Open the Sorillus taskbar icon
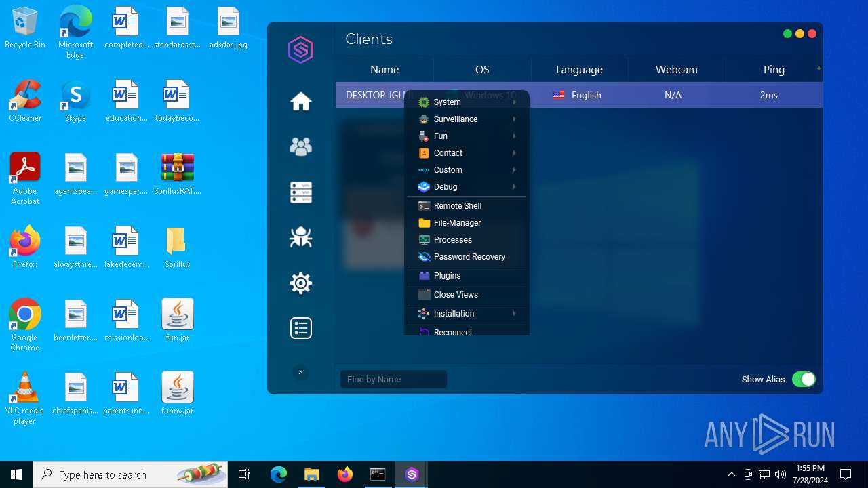 (412, 474)
